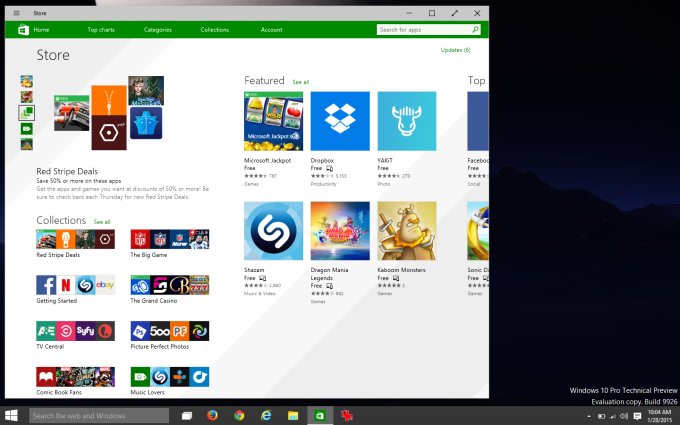Open the Dragon Mania Legends tile
The image size is (680, 425).
339,231
